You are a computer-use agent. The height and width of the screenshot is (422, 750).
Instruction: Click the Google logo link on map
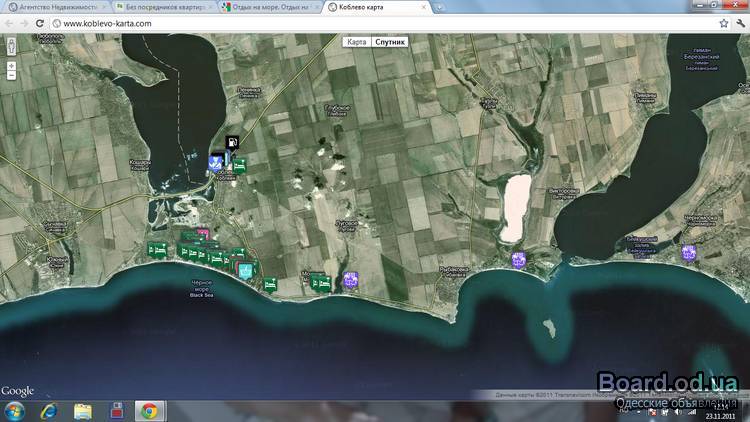point(17,391)
